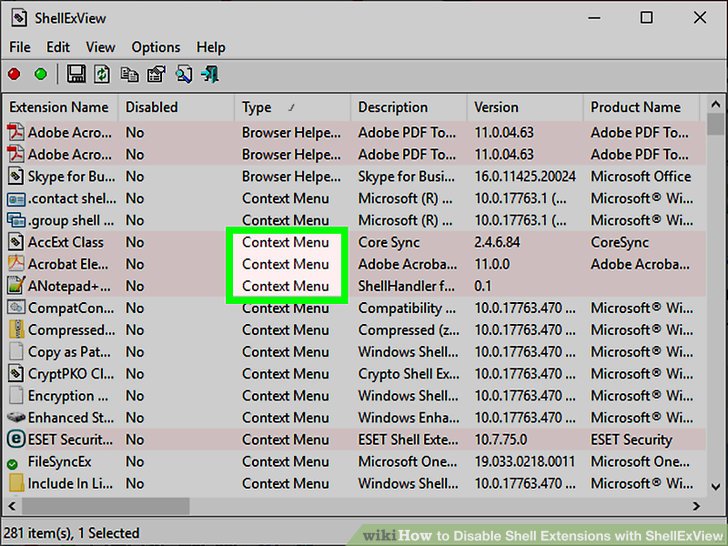Select the first Adobe Acro... row icon
Viewport: 728px width, 546px height.
[x=15, y=132]
